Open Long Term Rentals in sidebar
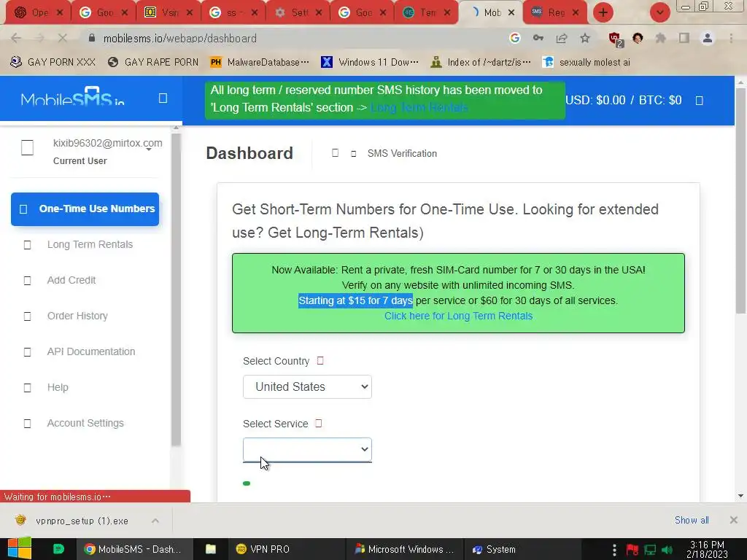Image resolution: width=747 pixels, height=560 pixels. pyautogui.click(x=90, y=244)
